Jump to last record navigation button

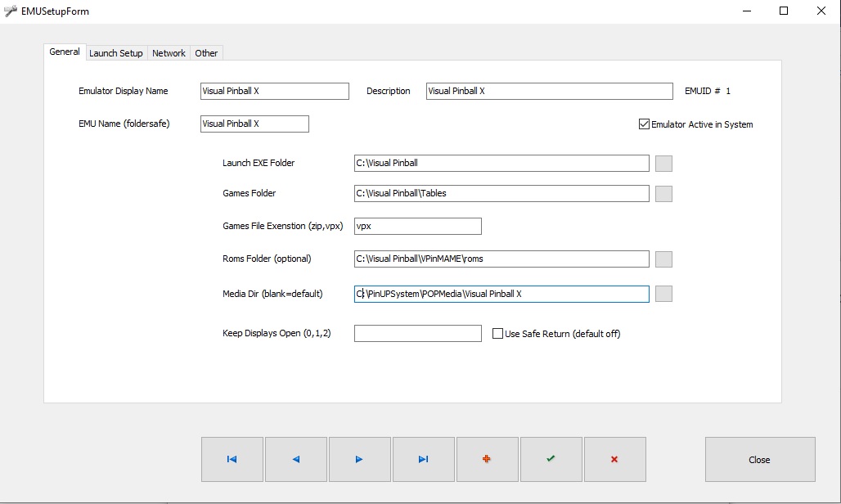423,460
